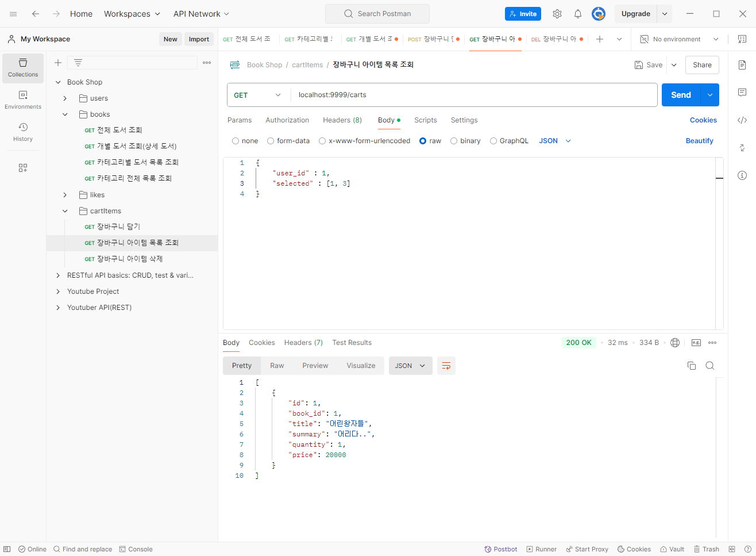This screenshot has height=556, width=756.
Task: Open the environment quick look icon
Action: pos(742,39)
